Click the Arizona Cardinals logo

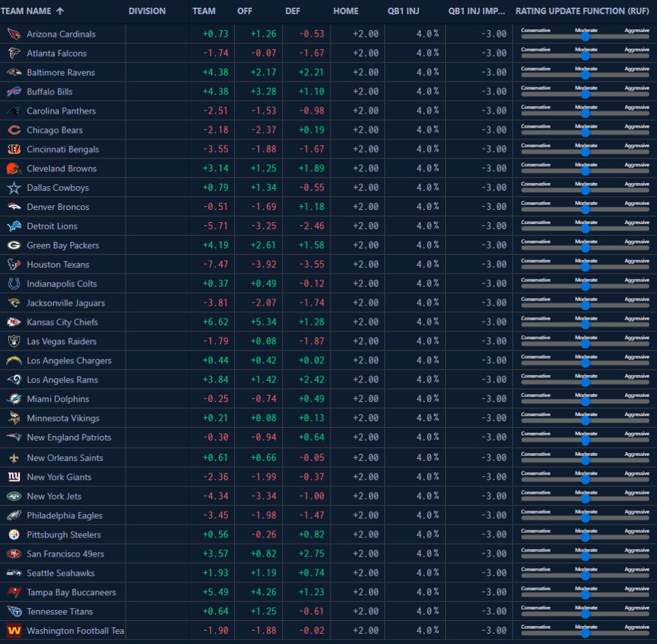[14, 34]
